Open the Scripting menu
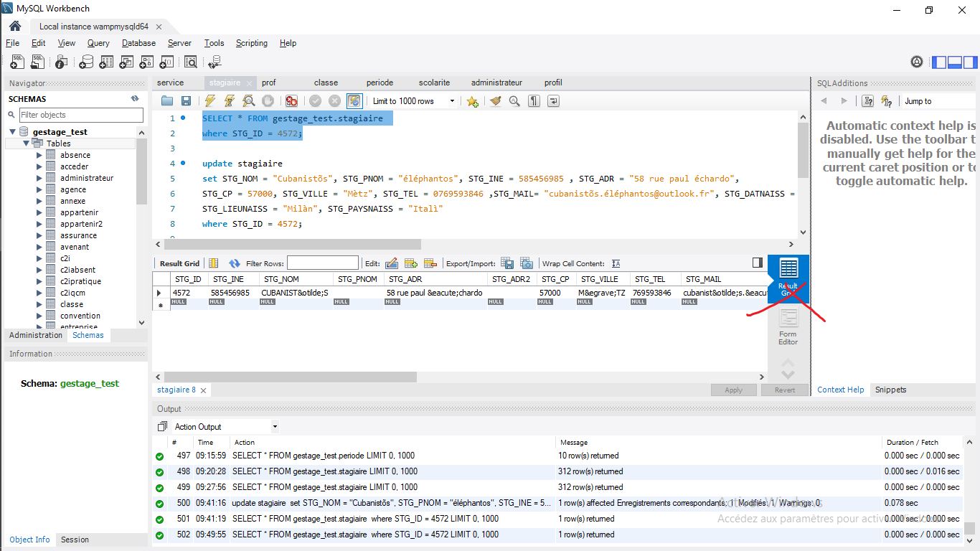Image resolution: width=980 pixels, height=551 pixels. coord(252,43)
